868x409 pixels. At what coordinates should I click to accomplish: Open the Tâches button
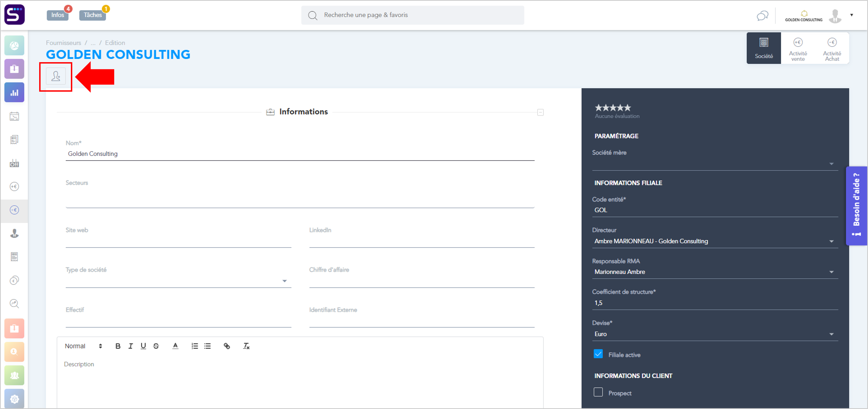93,15
